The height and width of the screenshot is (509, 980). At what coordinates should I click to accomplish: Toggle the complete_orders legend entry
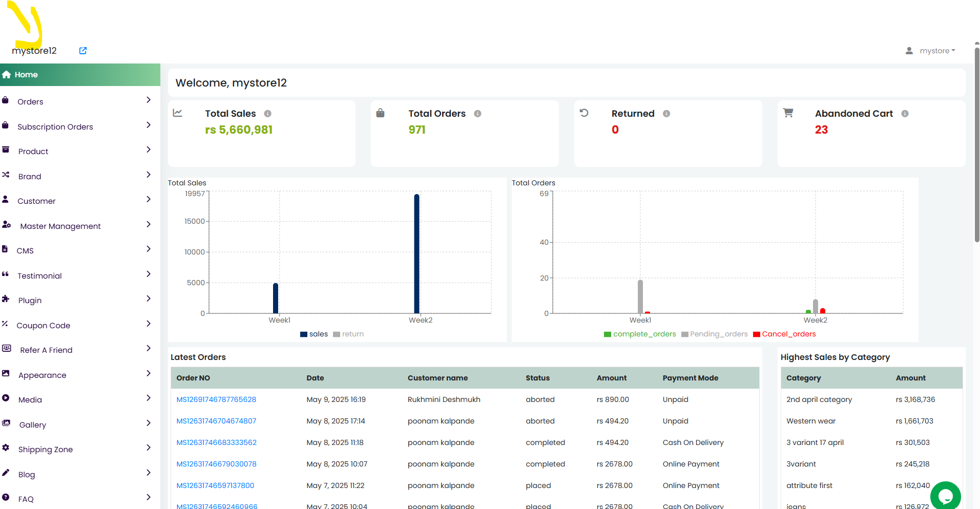[x=640, y=334]
